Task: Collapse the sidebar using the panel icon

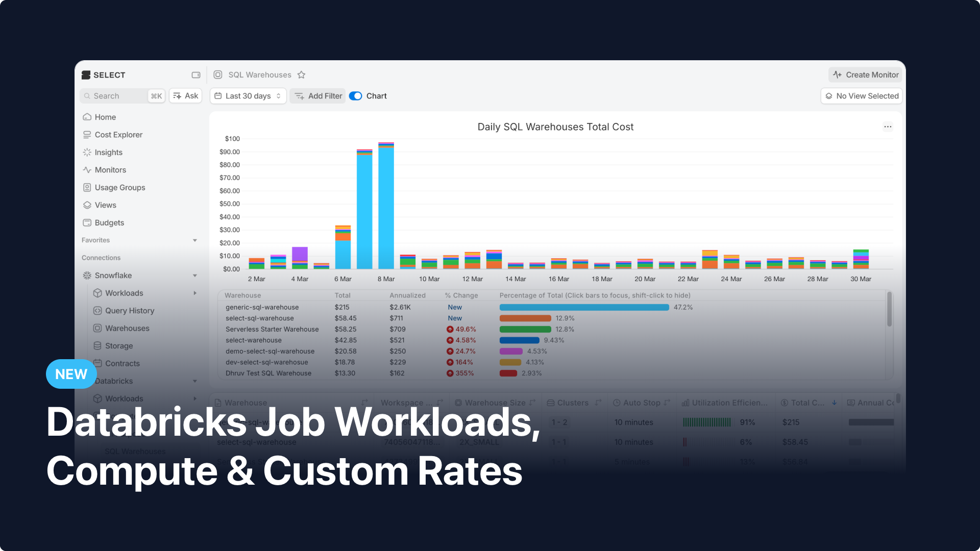Action: pyautogui.click(x=196, y=75)
